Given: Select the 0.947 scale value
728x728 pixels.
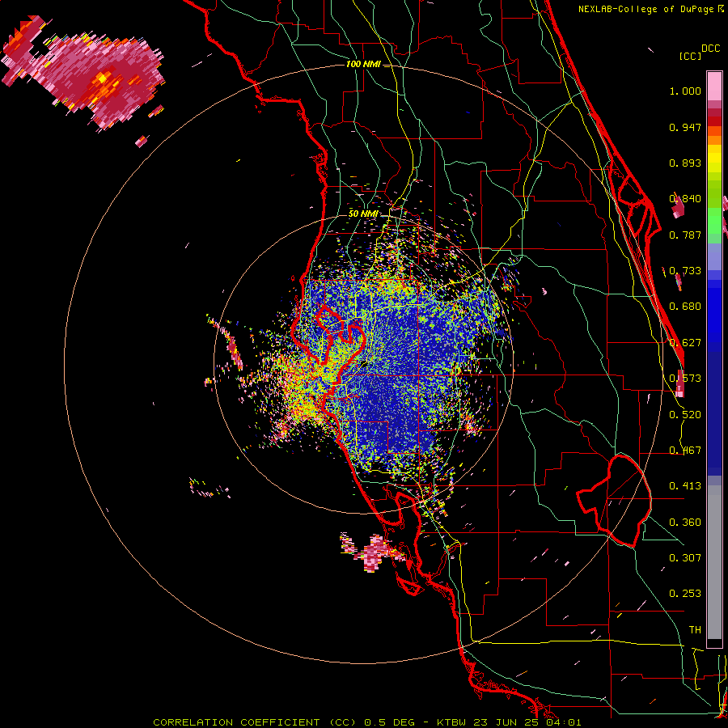Looking at the screenshot, I should coord(685,127).
